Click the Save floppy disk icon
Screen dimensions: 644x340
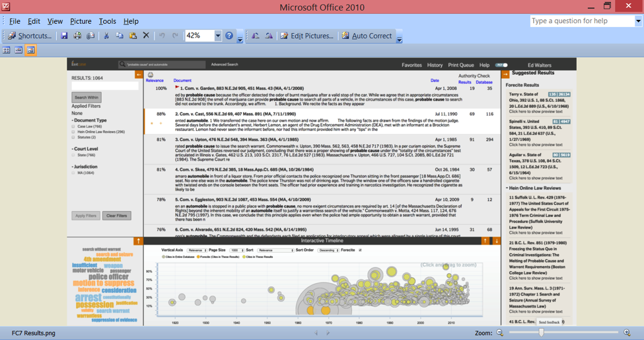pyautogui.click(x=64, y=36)
